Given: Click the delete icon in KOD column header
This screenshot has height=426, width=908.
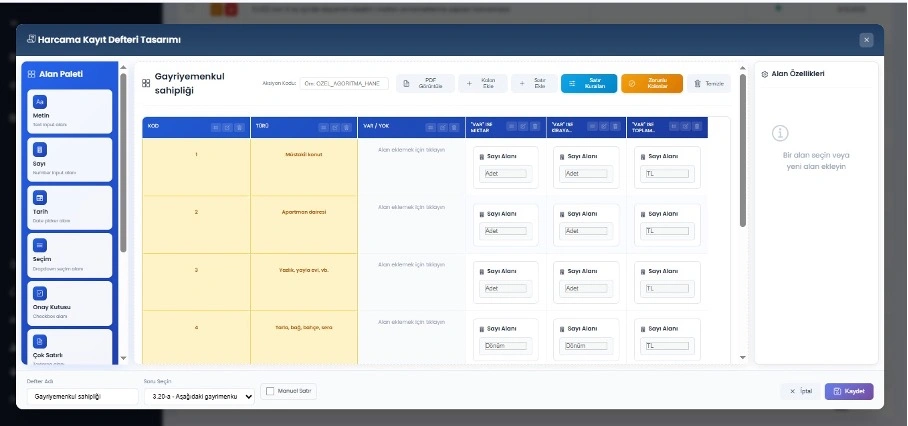Looking at the screenshot, I should point(240,127).
